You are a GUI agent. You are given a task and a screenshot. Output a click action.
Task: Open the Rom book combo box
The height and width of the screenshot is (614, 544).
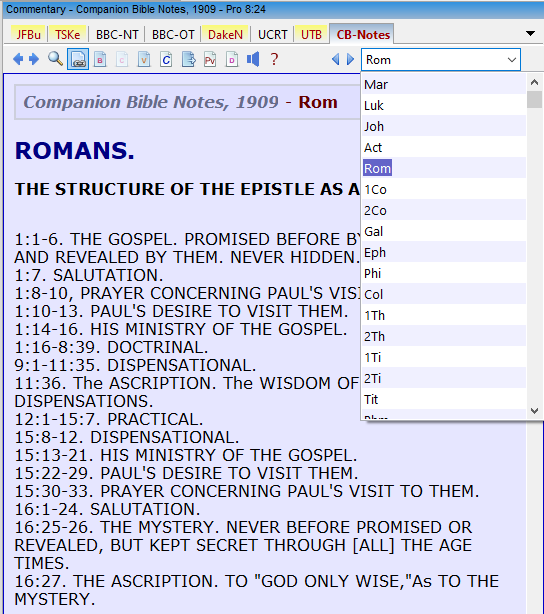tap(441, 60)
